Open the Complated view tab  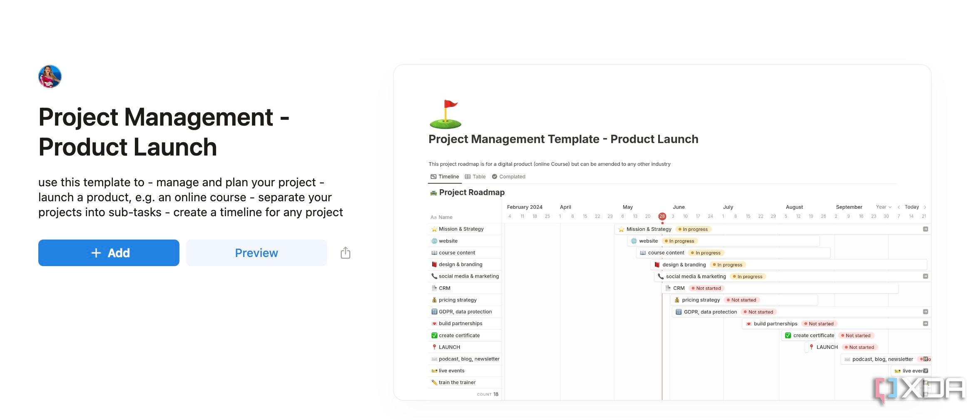coord(508,177)
